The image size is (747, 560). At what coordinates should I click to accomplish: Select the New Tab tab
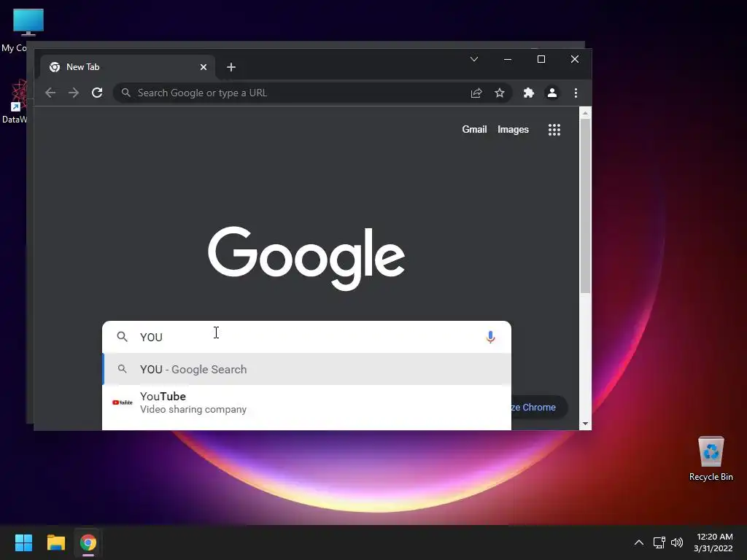coord(128,67)
